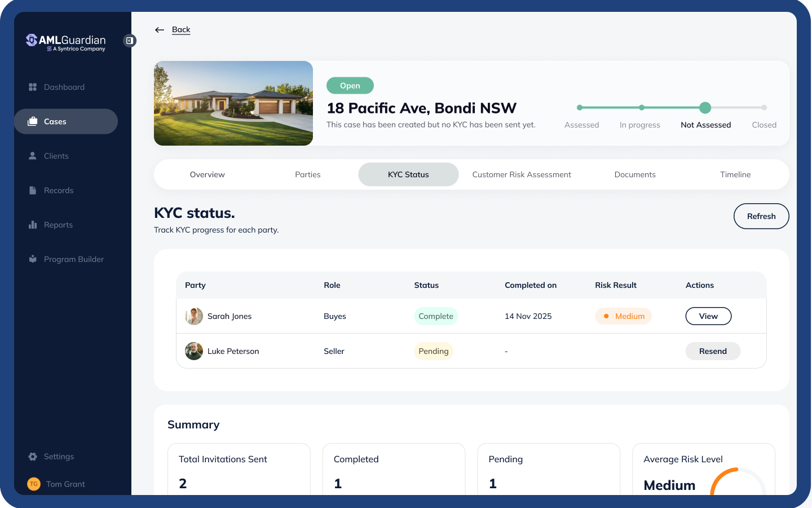Click the Cases briefcase icon
The width and height of the screenshot is (812, 508).
(x=33, y=121)
